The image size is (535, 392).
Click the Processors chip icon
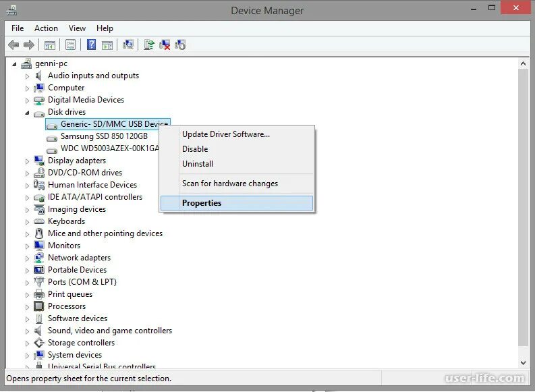(x=39, y=306)
